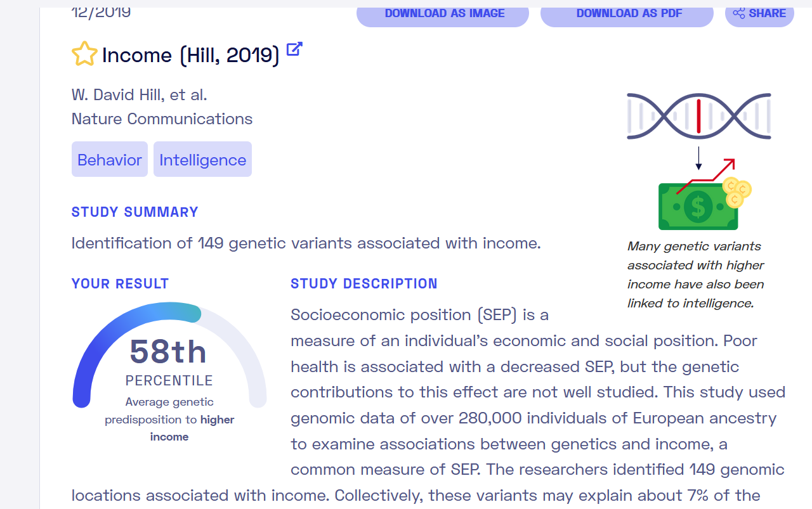
Task: Click the Study Description heading
Action: pos(364,283)
